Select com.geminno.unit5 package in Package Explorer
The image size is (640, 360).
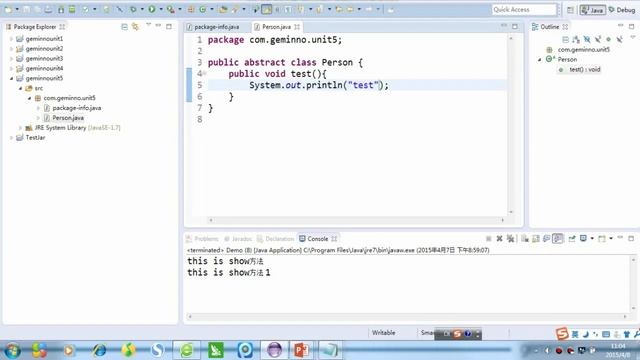[69, 98]
